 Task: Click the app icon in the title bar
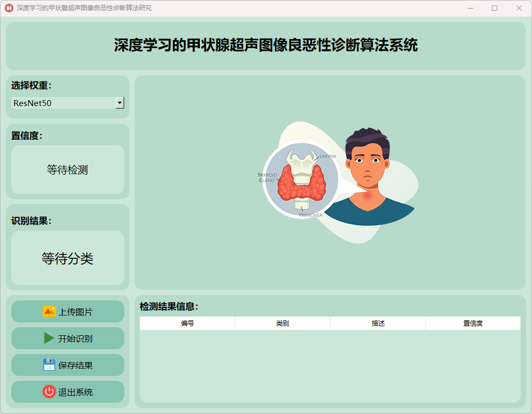(9, 8)
